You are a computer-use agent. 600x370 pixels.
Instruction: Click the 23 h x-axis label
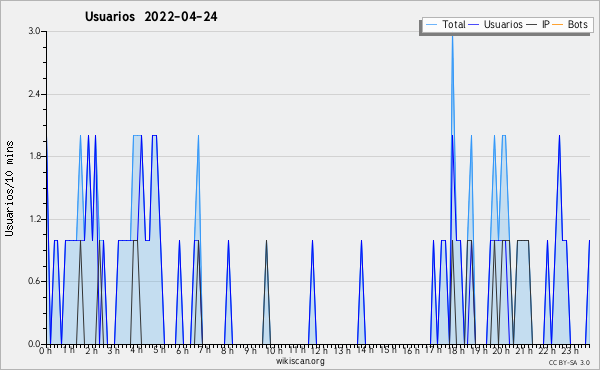pos(570,350)
